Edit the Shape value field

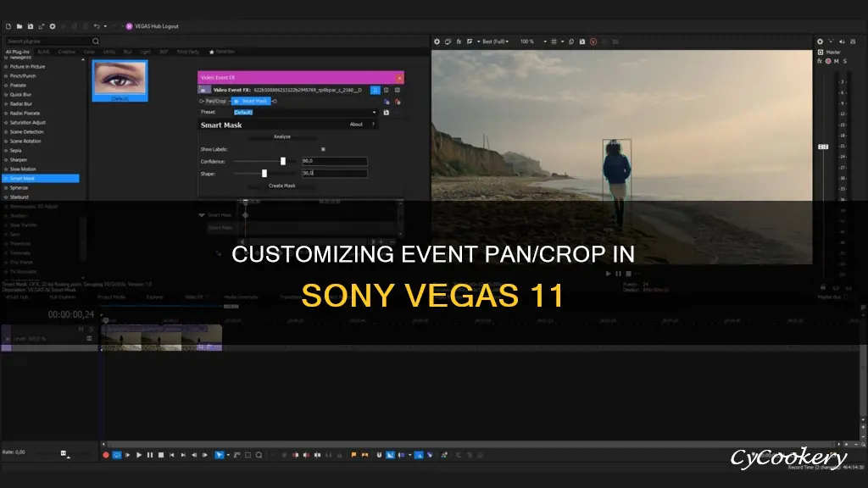[334, 173]
